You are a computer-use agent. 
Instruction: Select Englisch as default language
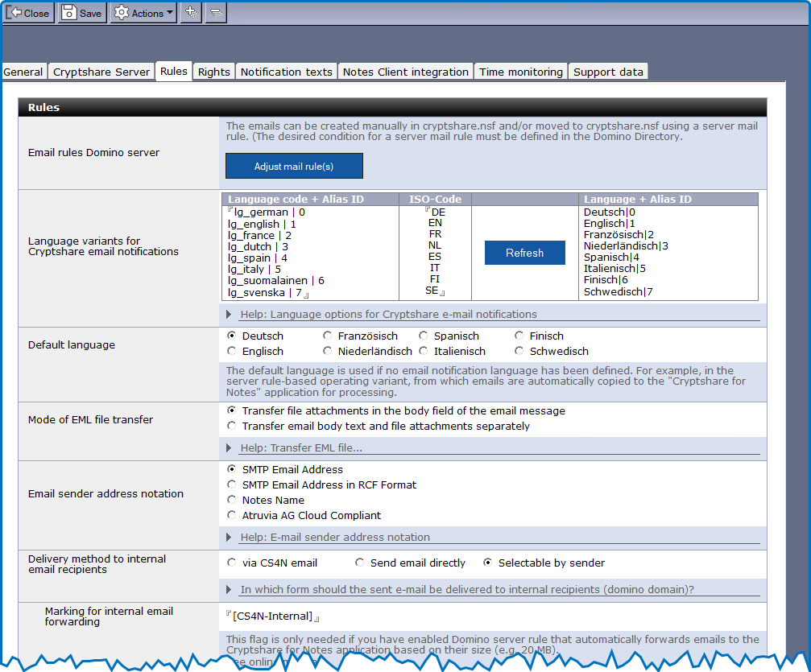[233, 352]
